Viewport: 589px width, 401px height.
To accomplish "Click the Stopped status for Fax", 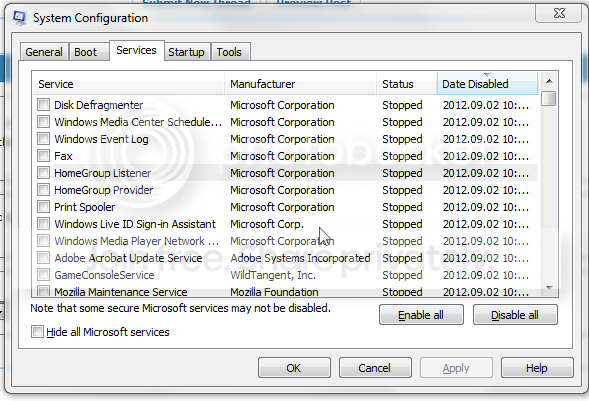I will click(402, 156).
